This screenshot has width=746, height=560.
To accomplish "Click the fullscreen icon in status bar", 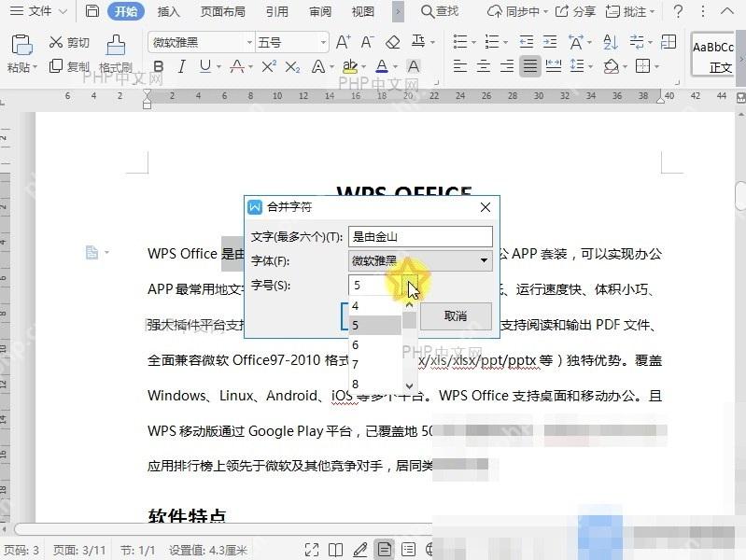I will [x=312, y=550].
